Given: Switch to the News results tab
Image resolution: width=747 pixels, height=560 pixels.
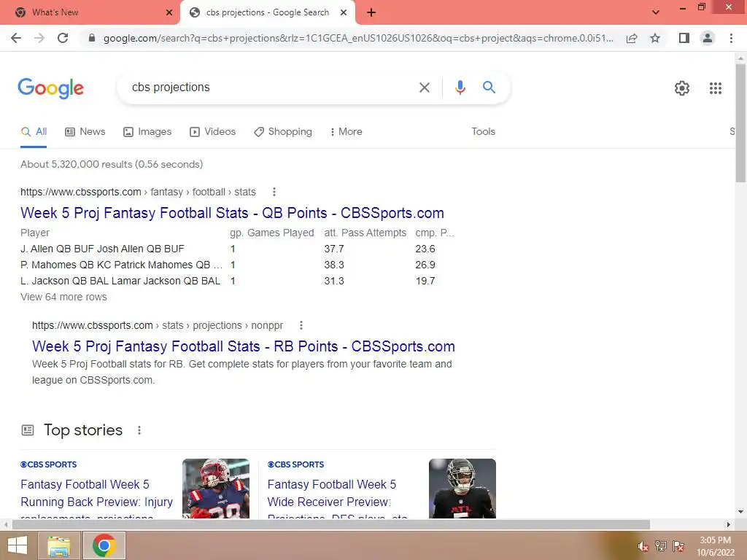Looking at the screenshot, I should (85, 132).
